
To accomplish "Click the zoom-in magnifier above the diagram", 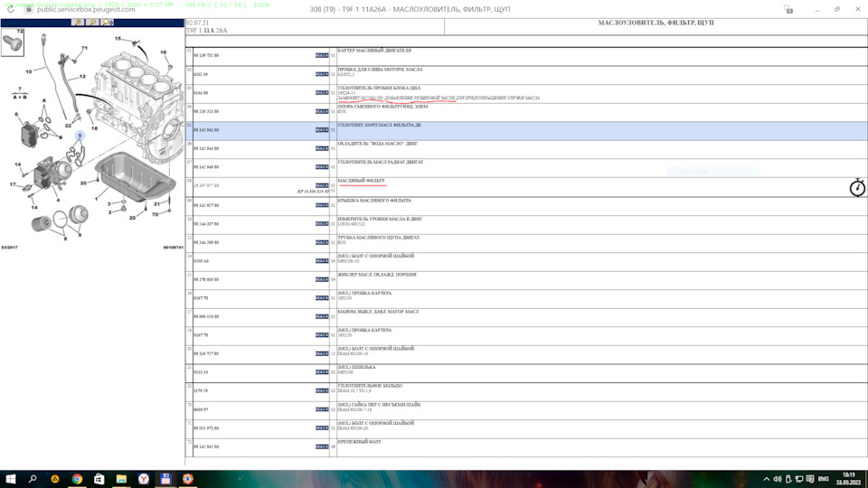I will pos(78,22).
